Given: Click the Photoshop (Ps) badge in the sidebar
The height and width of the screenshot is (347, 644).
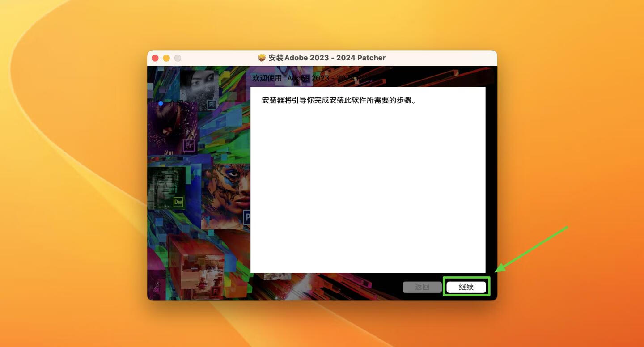Looking at the screenshot, I should click(x=246, y=217).
